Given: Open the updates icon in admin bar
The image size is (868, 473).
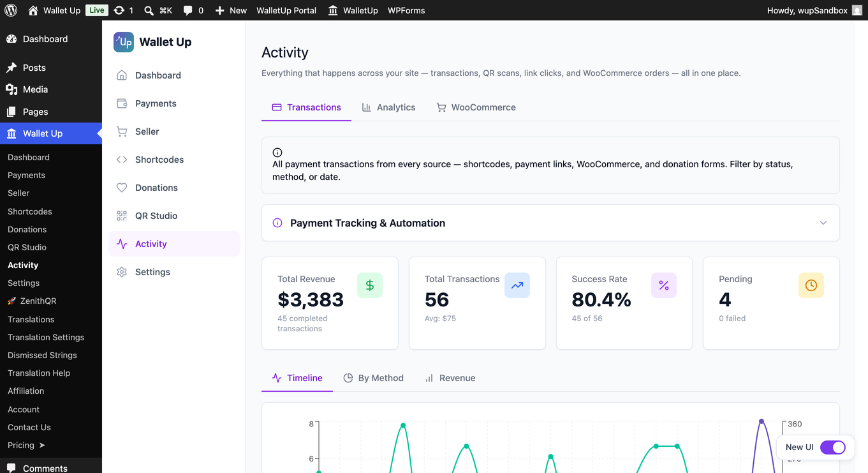Looking at the screenshot, I should click(119, 10).
